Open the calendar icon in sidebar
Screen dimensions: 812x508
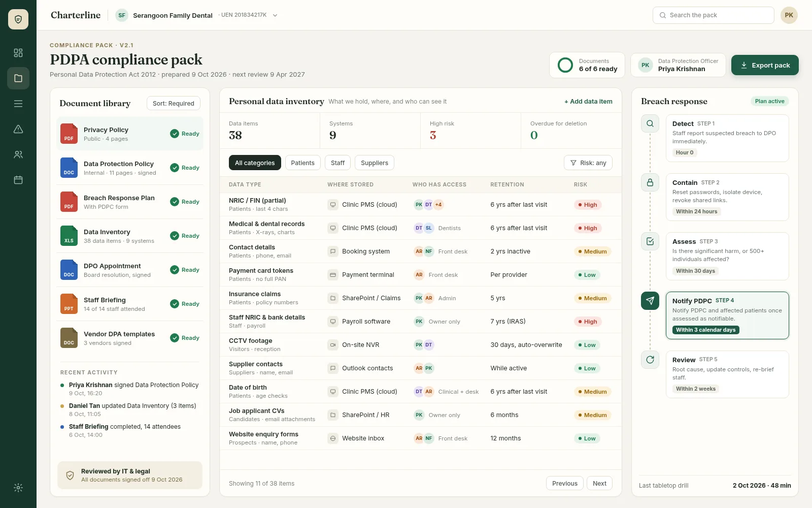click(x=18, y=180)
